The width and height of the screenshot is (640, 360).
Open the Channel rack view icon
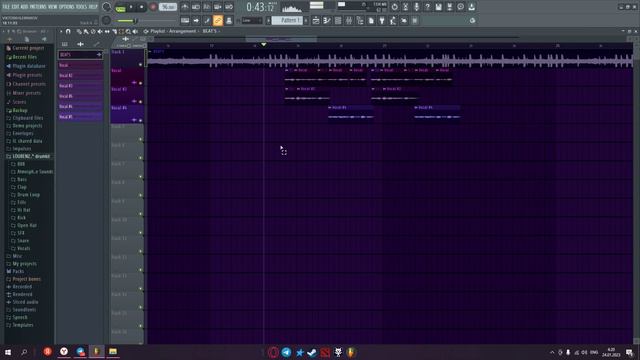pyautogui.click(x=338, y=20)
